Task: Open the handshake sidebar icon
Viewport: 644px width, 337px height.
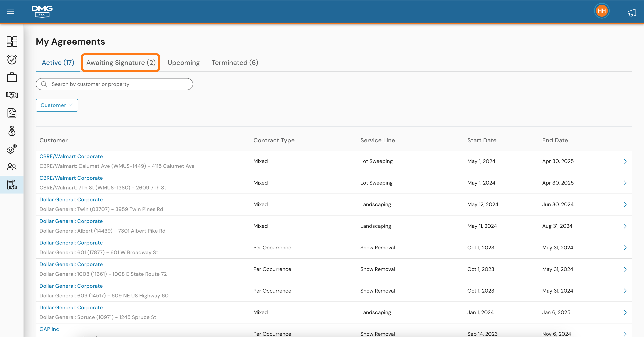Action: tap(12, 95)
